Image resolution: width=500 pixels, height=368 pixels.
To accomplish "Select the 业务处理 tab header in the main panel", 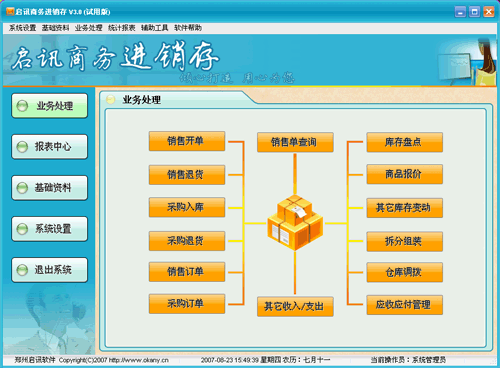I will click(141, 99).
